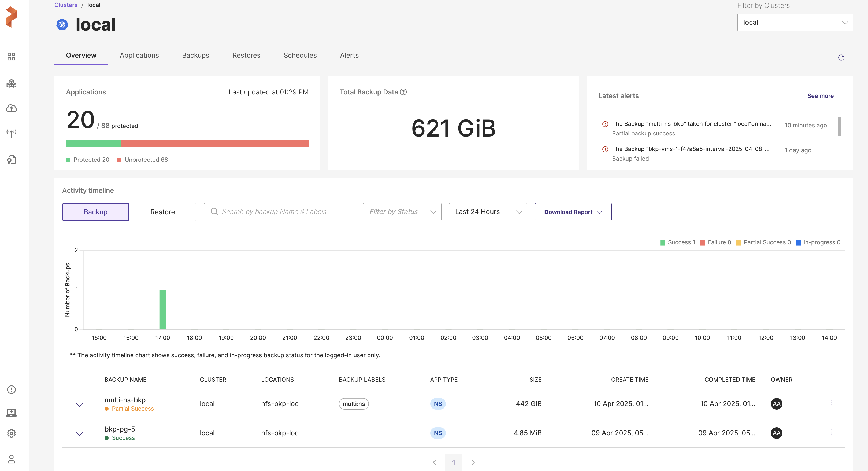Click the user profile icon in the sidebar
The width and height of the screenshot is (868, 471).
pyautogui.click(x=12, y=459)
